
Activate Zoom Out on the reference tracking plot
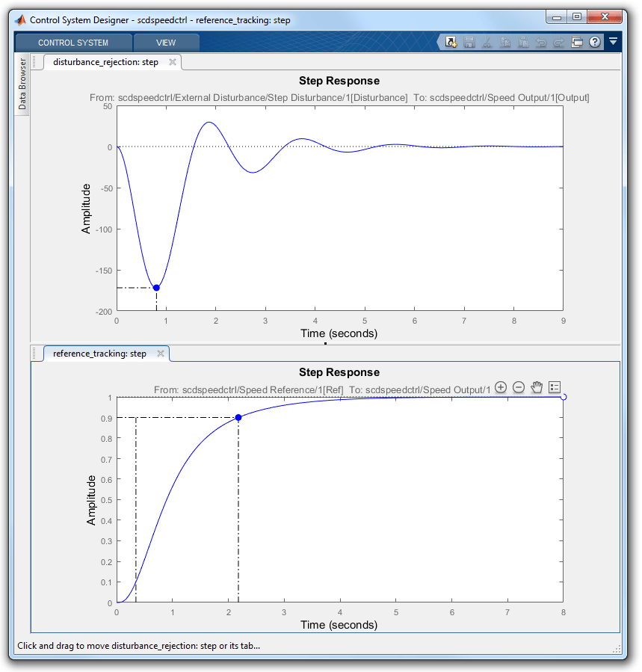(x=519, y=387)
